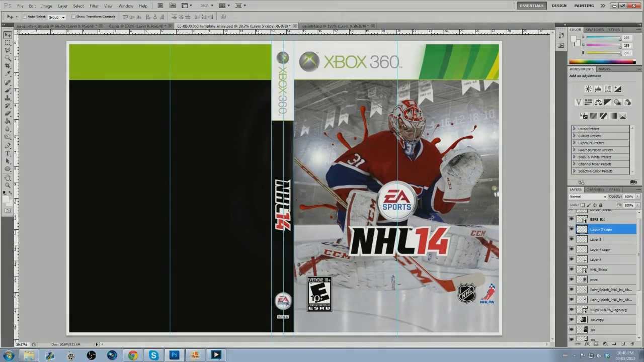This screenshot has width=644, height=362.
Task: Lock layer position in Layers panel
Action: coord(595,205)
